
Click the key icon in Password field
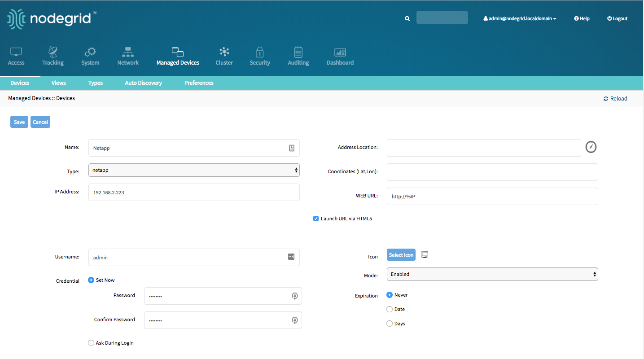294,296
